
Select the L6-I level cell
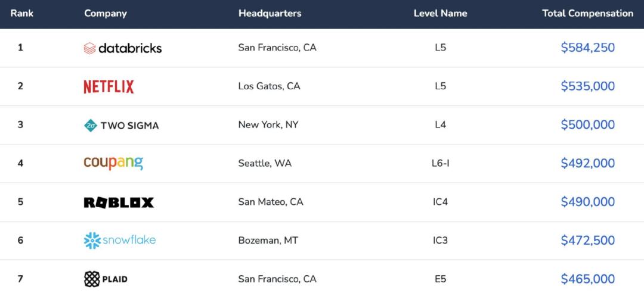(x=440, y=163)
